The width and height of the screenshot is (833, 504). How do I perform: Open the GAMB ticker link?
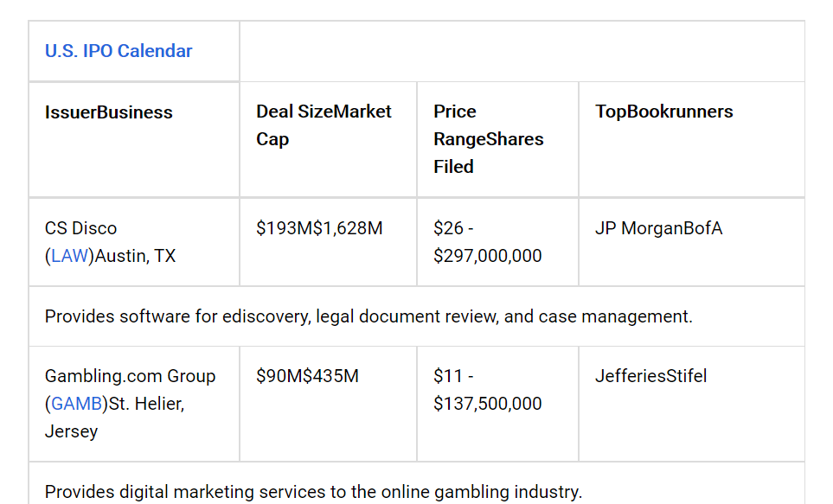tap(76, 404)
